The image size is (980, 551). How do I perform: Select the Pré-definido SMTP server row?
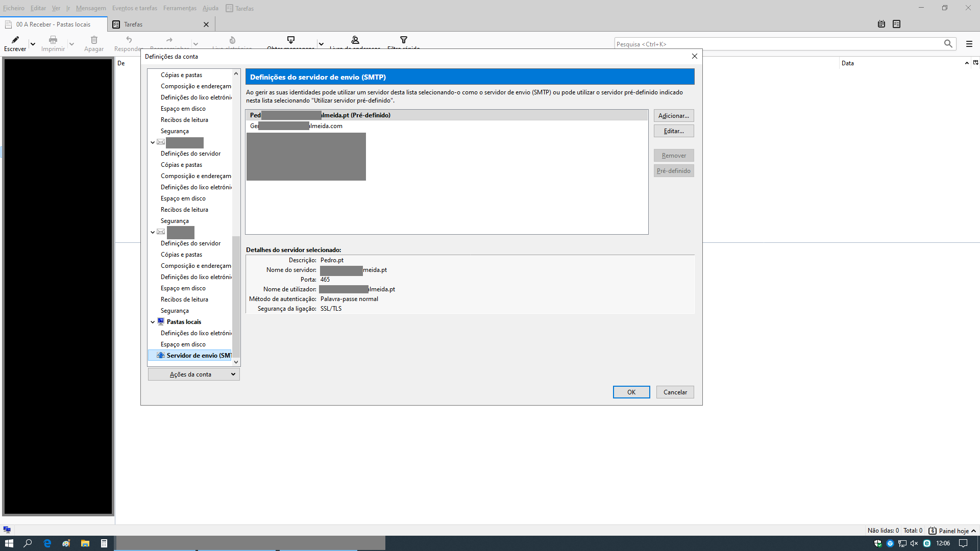[447, 115]
